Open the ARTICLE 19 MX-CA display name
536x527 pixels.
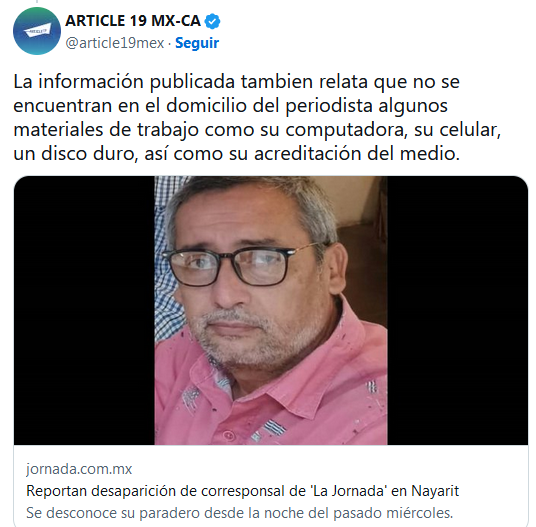click(133, 21)
